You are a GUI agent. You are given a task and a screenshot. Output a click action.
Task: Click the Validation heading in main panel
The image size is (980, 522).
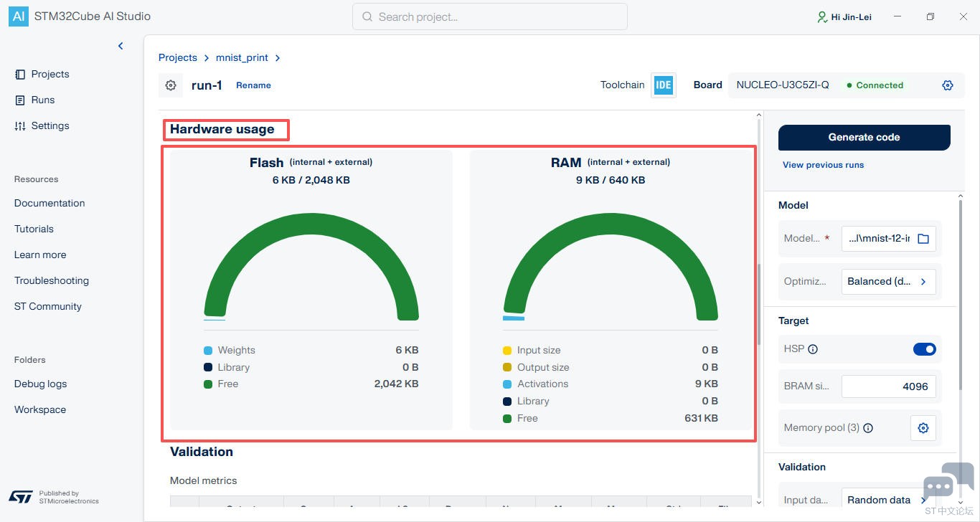202,452
